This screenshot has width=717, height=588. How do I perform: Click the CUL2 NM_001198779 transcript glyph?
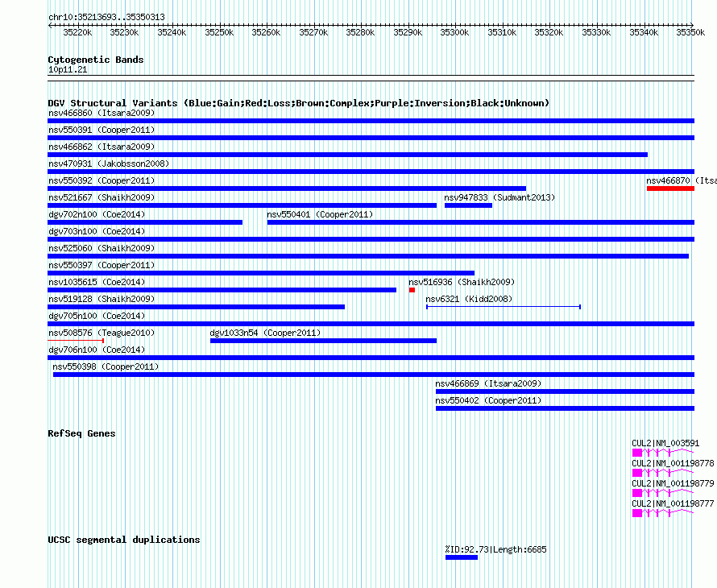(x=662, y=493)
